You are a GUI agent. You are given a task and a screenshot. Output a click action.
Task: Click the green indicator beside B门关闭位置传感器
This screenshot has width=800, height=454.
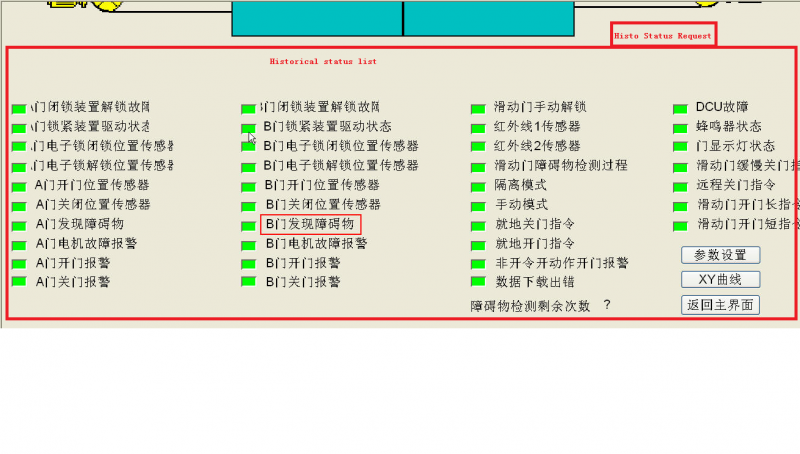248,207
